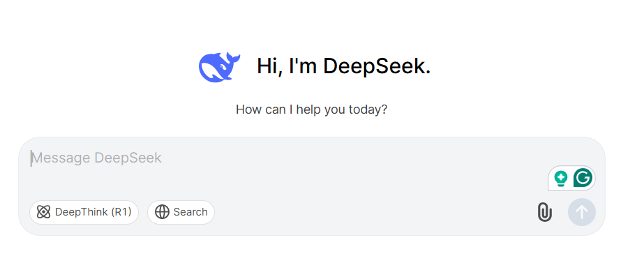Click the Grammarly lightbulb suggestions icon
Viewport: 644px width, 279px height.
561,178
